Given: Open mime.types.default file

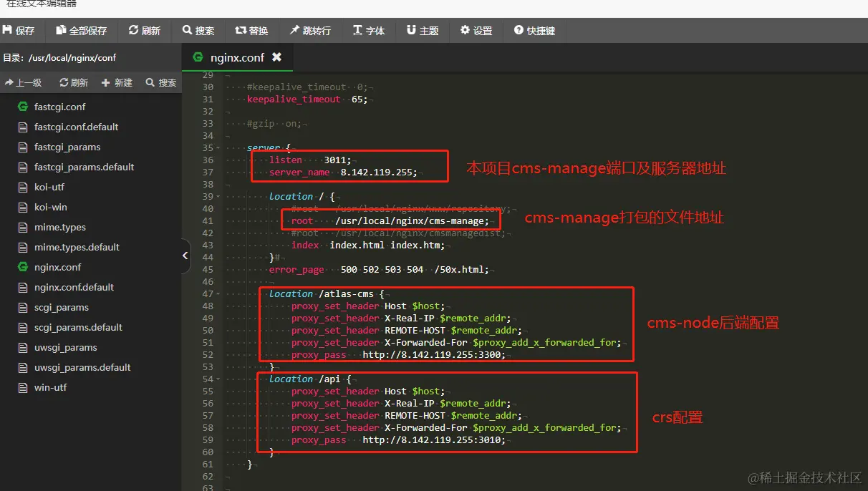Looking at the screenshot, I should coord(77,247).
